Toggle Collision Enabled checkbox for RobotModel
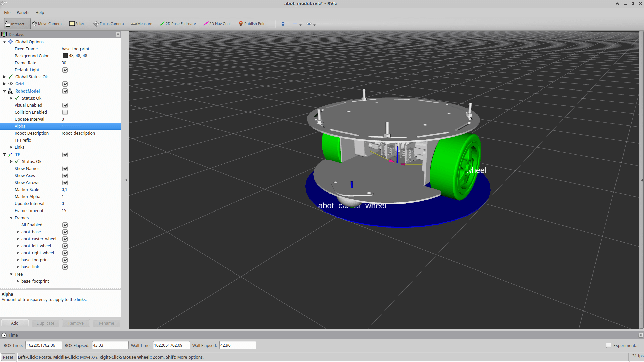Image resolution: width=644 pixels, height=362 pixels. pos(65,112)
